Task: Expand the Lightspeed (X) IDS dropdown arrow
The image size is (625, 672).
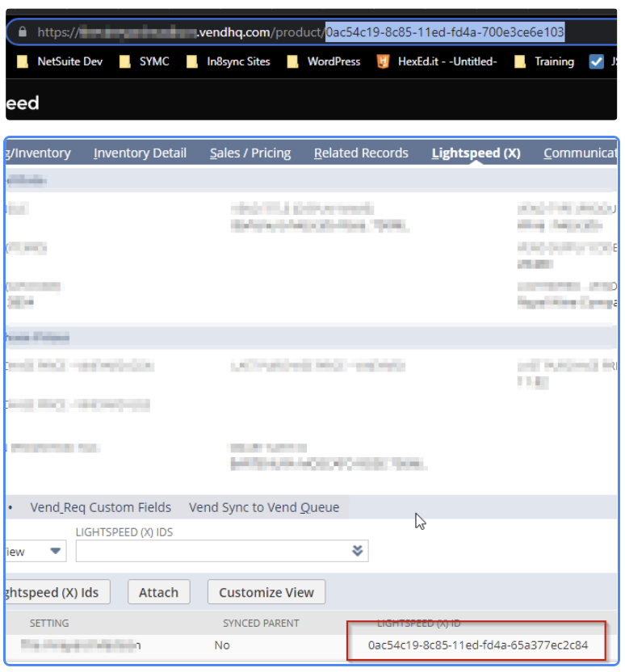Action: pyautogui.click(x=357, y=551)
